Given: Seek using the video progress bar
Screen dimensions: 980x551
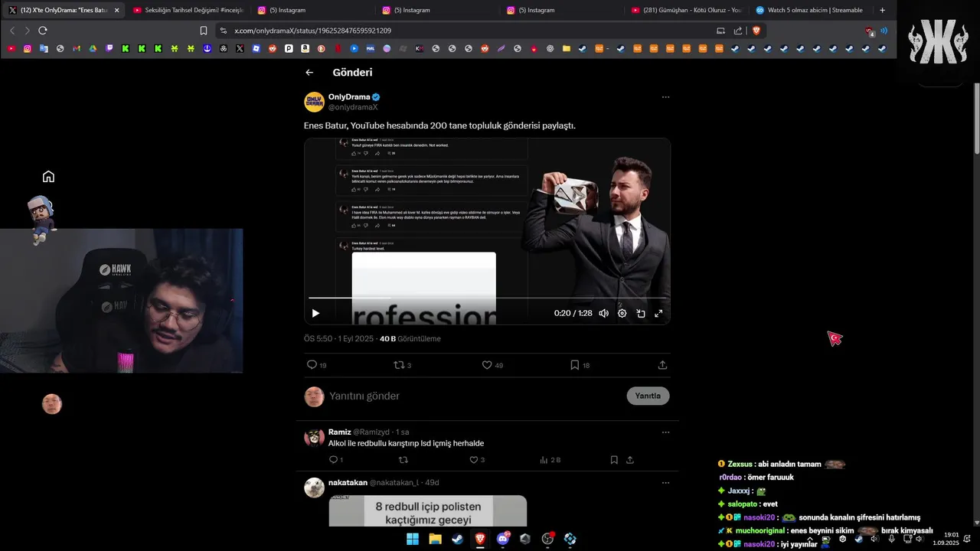Looking at the screenshot, I should click(487, 298).
